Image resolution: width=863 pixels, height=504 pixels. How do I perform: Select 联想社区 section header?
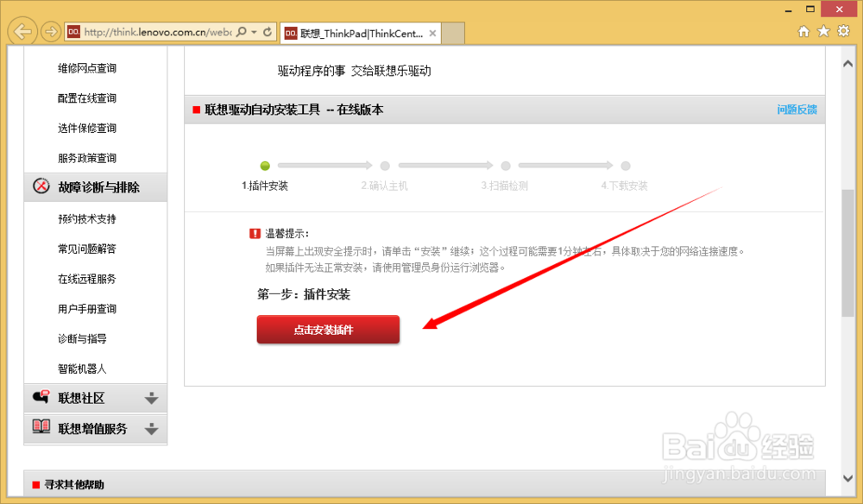96,398
